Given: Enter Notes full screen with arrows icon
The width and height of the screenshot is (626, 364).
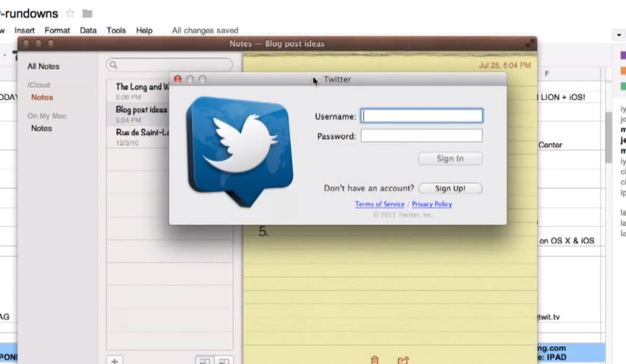Looking at the screenshot, I should 530,43.
